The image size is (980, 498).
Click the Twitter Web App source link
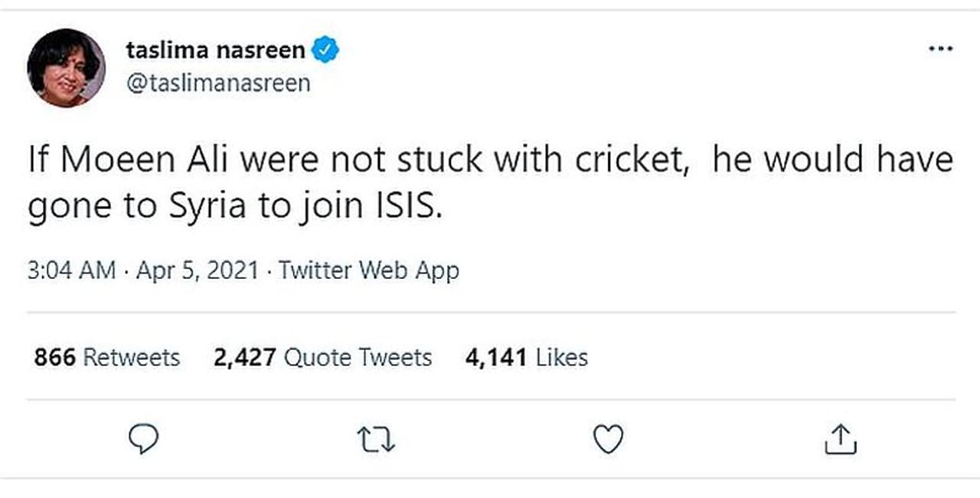click(x=368, y=270)
